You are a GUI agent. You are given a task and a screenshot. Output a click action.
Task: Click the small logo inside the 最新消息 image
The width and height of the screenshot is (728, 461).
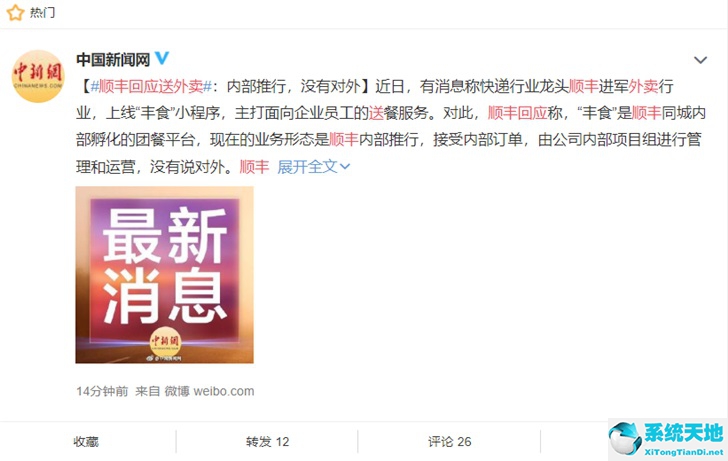pos(164,342)
